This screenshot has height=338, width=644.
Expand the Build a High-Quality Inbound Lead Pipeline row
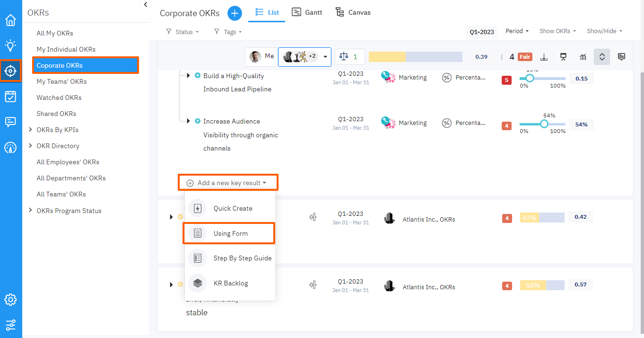point(188,76)
